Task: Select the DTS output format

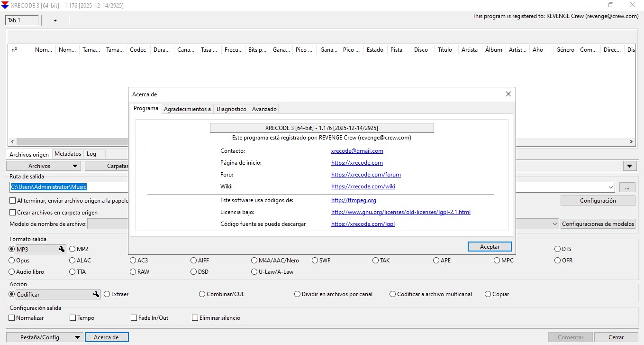Action: click(557, 249)
